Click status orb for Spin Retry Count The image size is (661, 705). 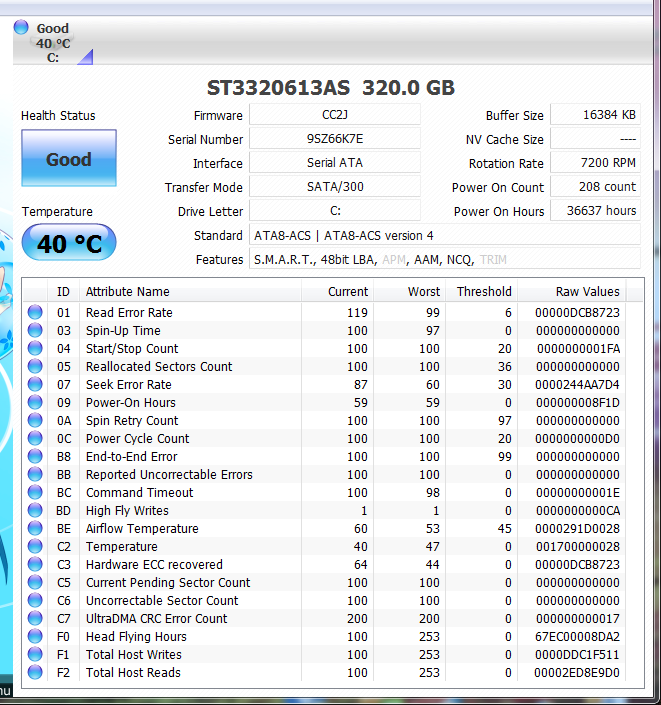pyautogui.click(x=35, y=420)
